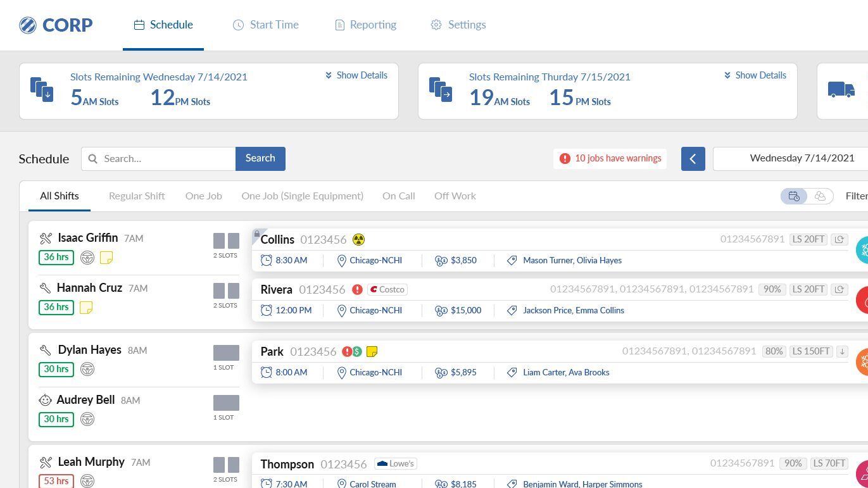Click the red warning icon on Rivera job
868x488 pixels.
pos(357,290)
